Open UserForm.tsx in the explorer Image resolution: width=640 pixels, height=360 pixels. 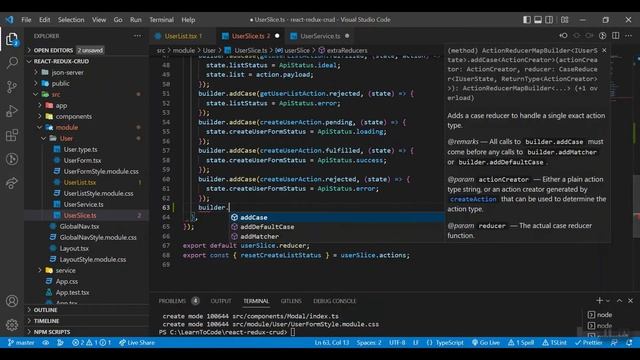tap(87, 160)
